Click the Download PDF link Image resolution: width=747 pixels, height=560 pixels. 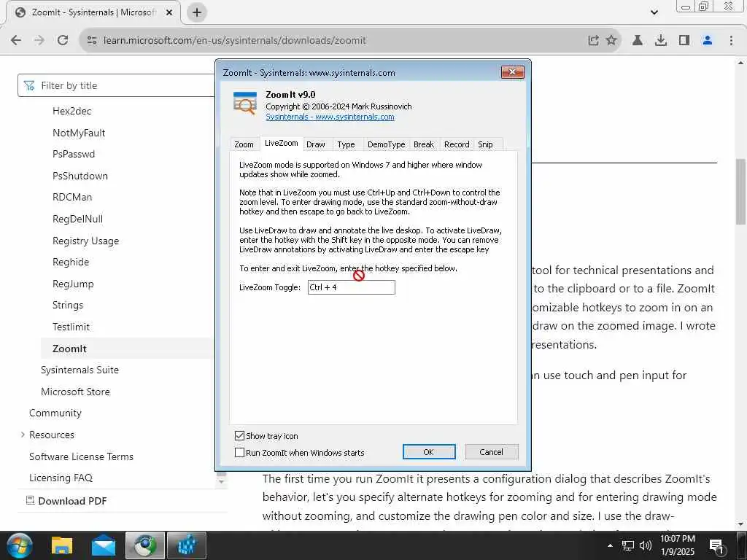point(72,501)
